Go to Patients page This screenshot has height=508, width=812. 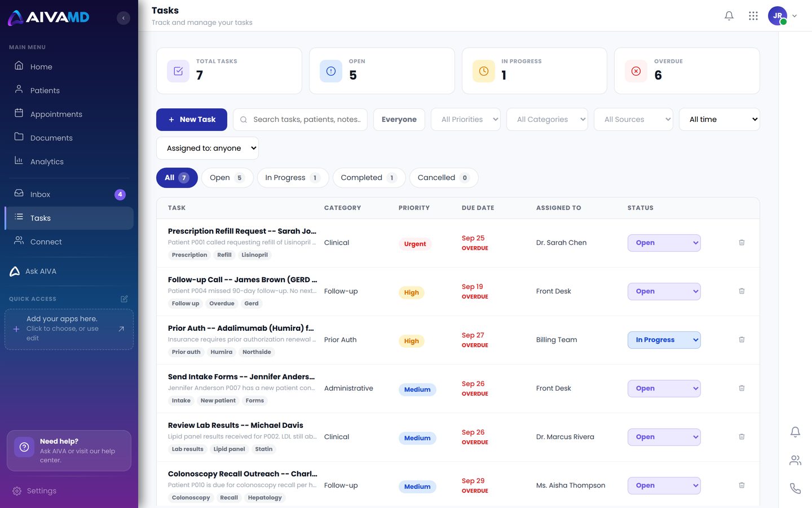pos(69,91)
